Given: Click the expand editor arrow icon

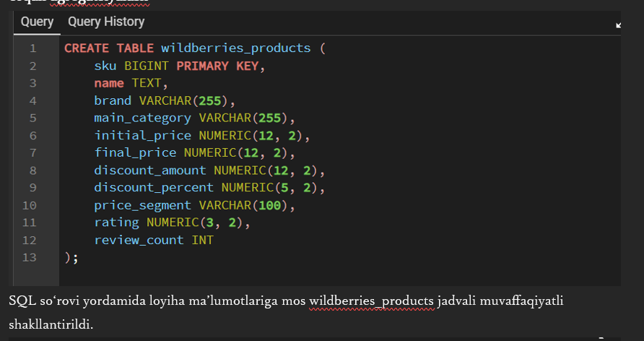Looking at the screenshot, I should tap(618, 25).
